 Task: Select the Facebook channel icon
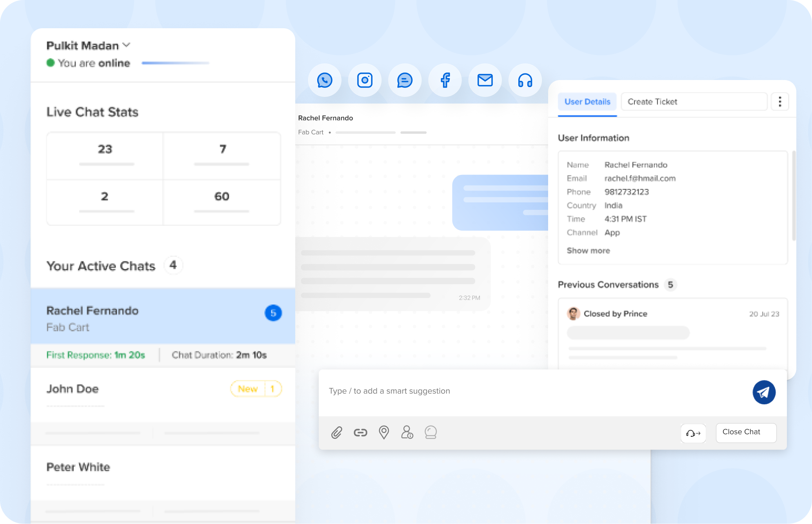click(445, 80)
